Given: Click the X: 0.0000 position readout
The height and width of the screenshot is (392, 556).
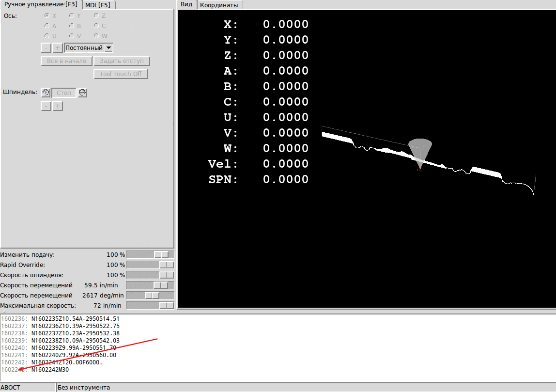Looking at the screenshot, I should [x=266, y=25].
